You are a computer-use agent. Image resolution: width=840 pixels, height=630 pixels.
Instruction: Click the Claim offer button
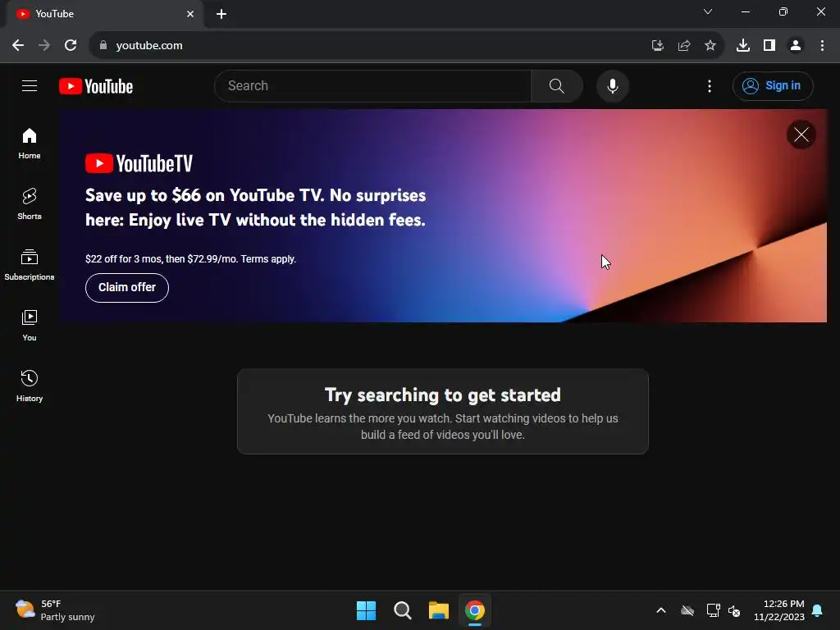(x=127, y=288)
